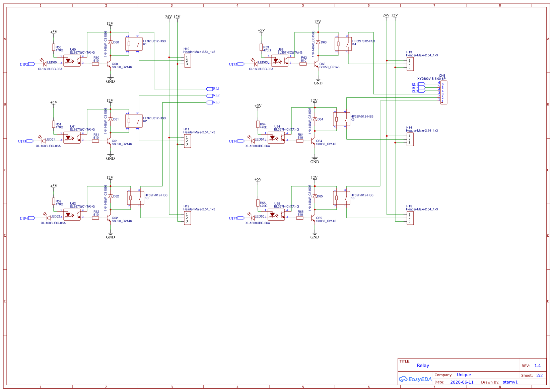Click the EasyEDA logo
The height and width of the screenshot is (392, 554).
coord(415,379)
